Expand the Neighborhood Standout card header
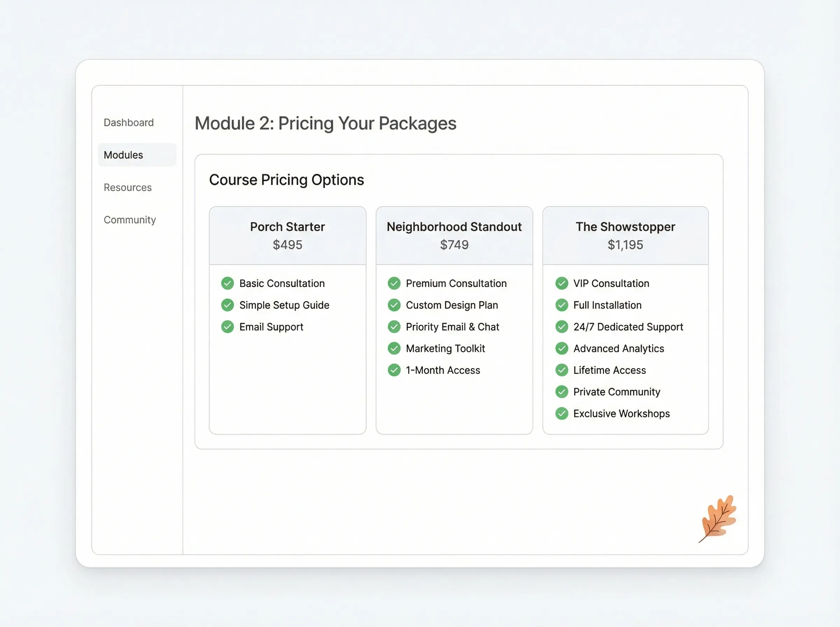The width and height of the screenshot is (840, 627). point(454,235)
